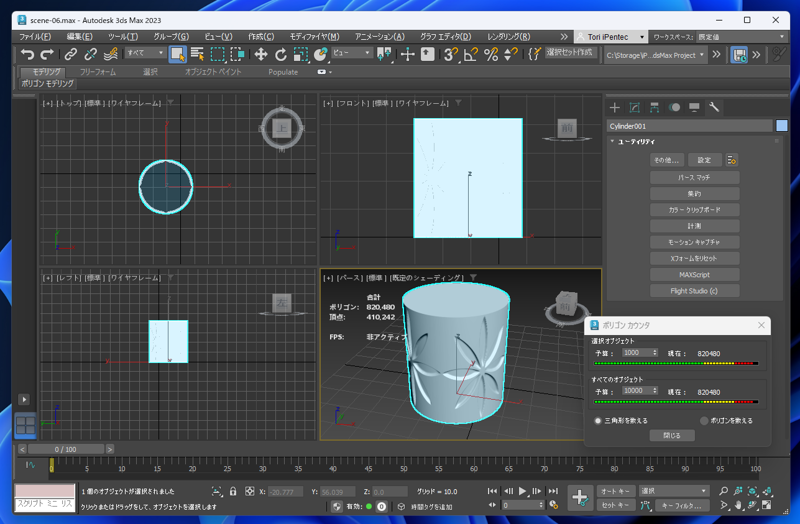Open the ファイル(F) menu
800x524 pixels.
tap(35, 37)
